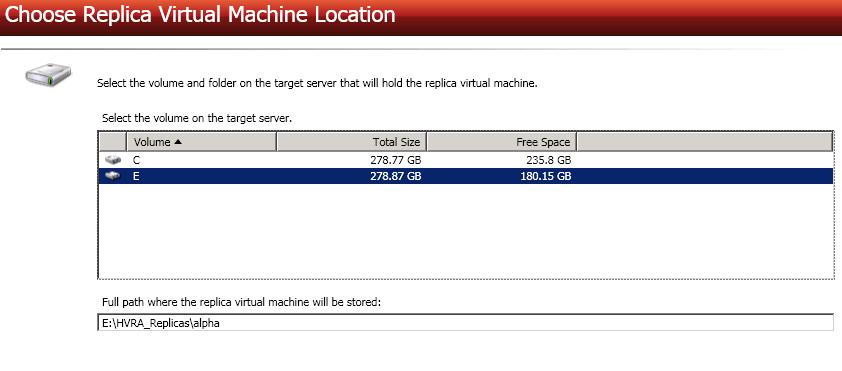Image resolution: width=842 pixels, height=371 pixels.
Task: Click the 235.8 GB free space cell
Action: pos(548,160)
